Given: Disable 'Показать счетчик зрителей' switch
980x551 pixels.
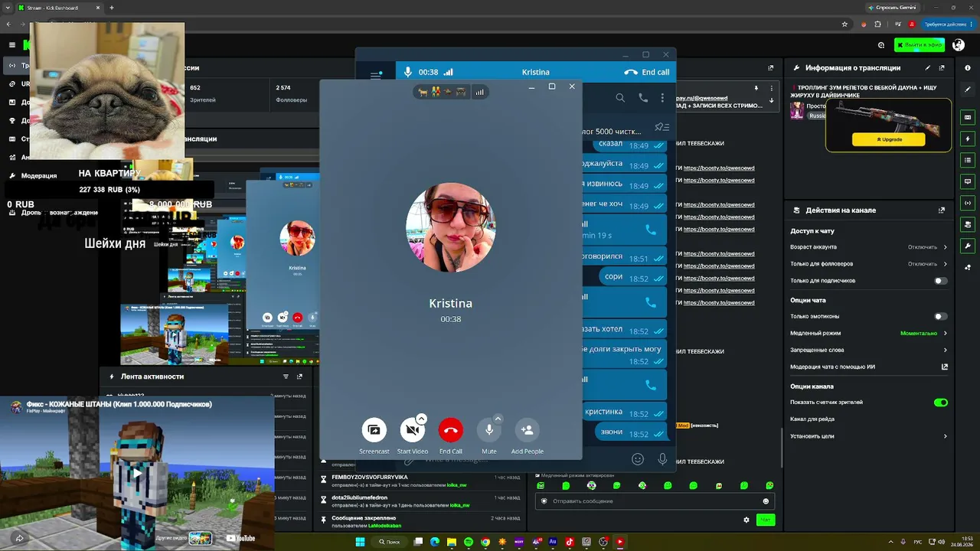Looking at the screenshot, I should pyautogui.click(x=941, y=403).
